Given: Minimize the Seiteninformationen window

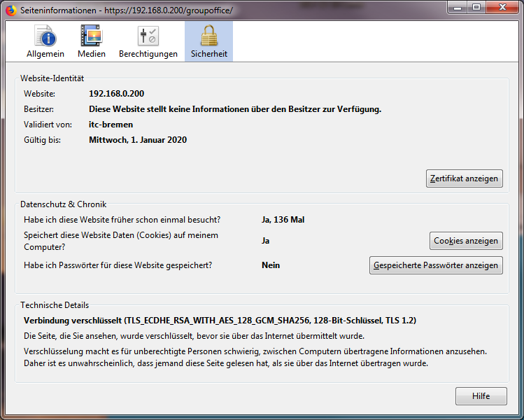Looking at the screenshot, I should (458, 8).
